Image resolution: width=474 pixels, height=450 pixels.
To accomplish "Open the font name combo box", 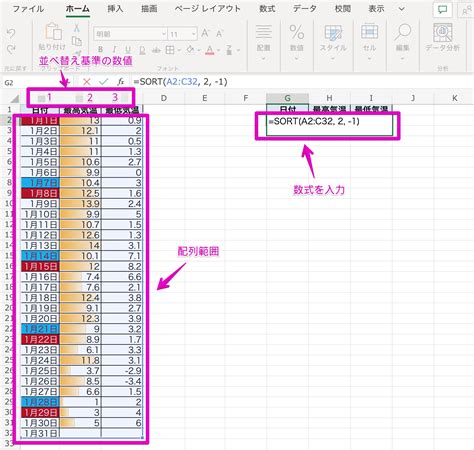I will point(130,34).
